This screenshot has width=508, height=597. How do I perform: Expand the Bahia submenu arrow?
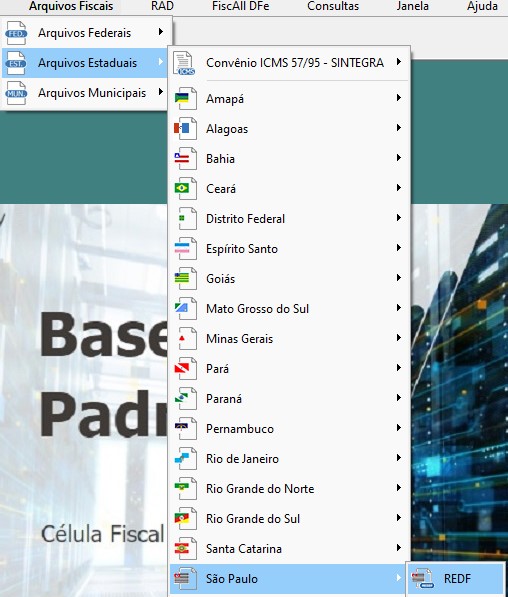click(x=399, y=158)
